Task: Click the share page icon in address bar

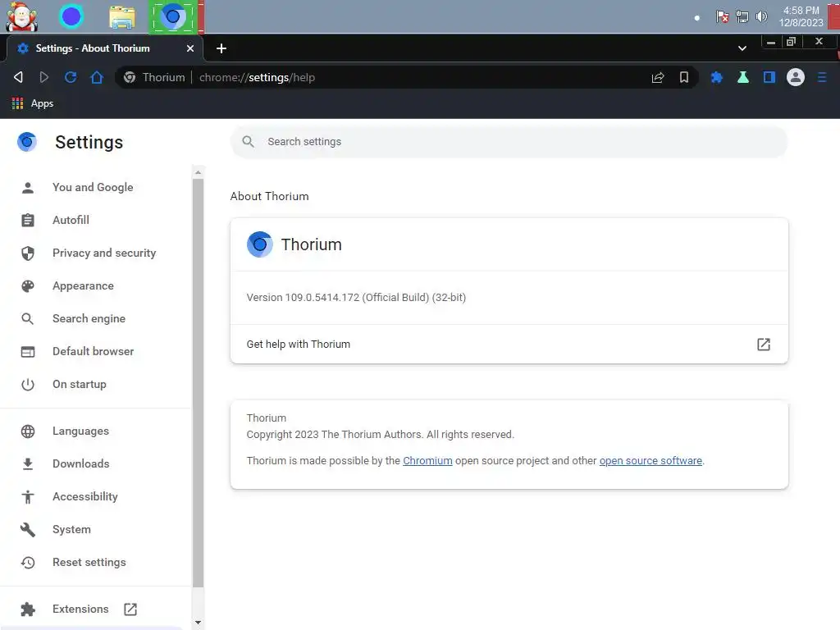Action: 658,77
